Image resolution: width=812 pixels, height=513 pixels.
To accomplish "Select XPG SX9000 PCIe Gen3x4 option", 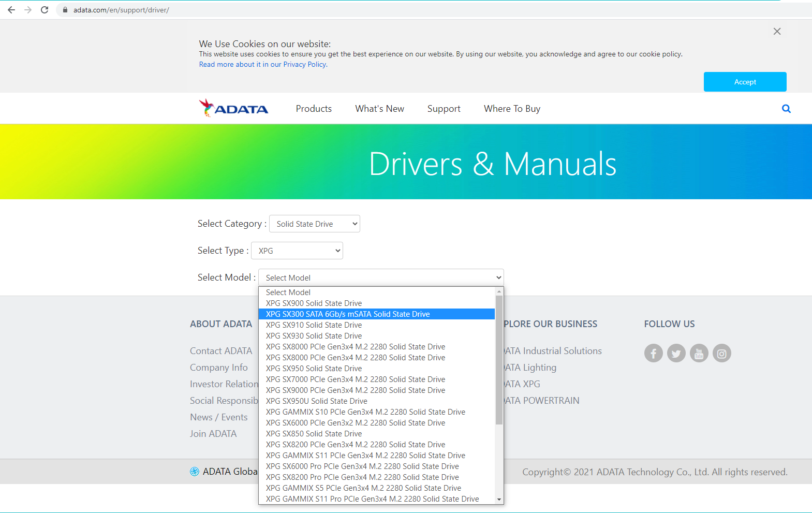I will (377, 390).
